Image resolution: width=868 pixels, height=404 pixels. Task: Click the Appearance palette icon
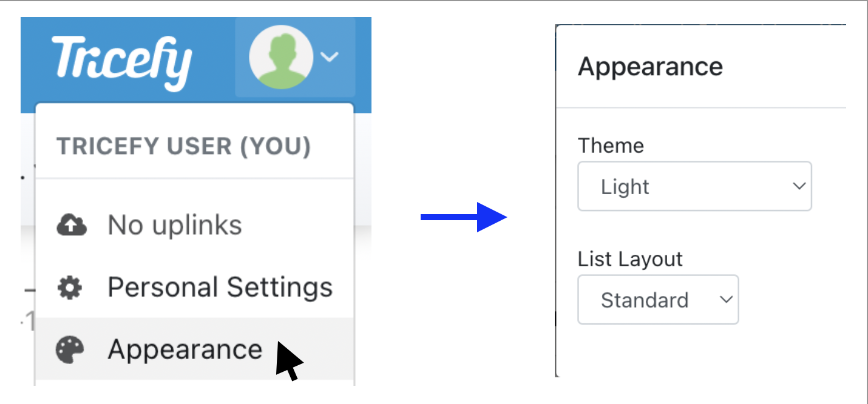point(70,350)
